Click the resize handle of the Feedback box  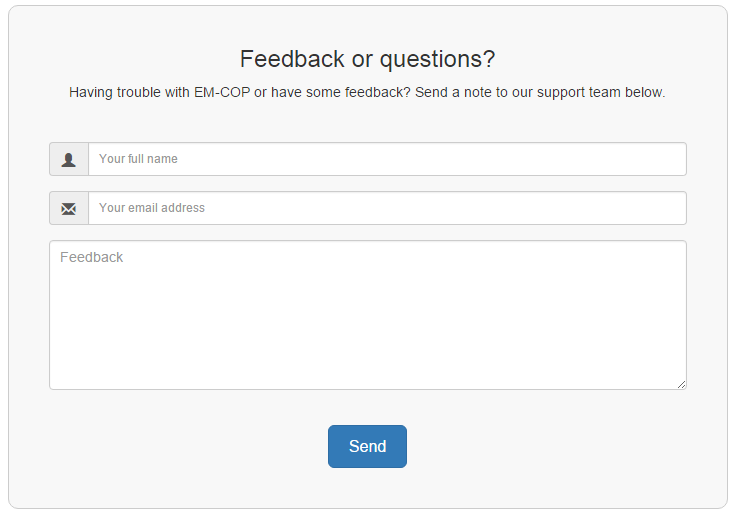(681, 384)
